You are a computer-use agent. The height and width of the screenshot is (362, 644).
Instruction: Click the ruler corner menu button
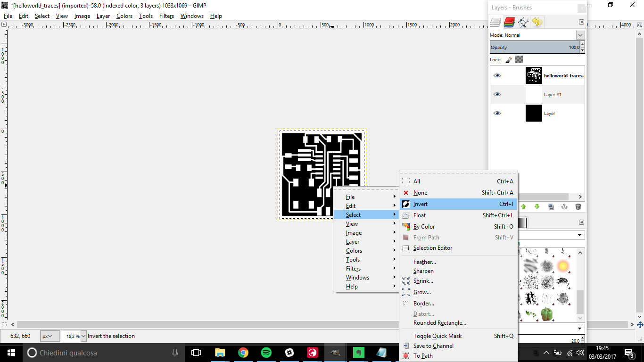pyautogui.click(x=4, y=24)
